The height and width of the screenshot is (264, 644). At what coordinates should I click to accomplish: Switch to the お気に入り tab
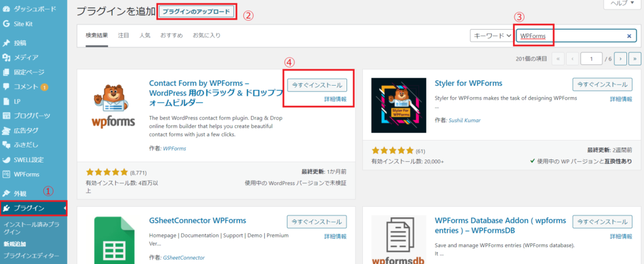(x=206, y=35)
